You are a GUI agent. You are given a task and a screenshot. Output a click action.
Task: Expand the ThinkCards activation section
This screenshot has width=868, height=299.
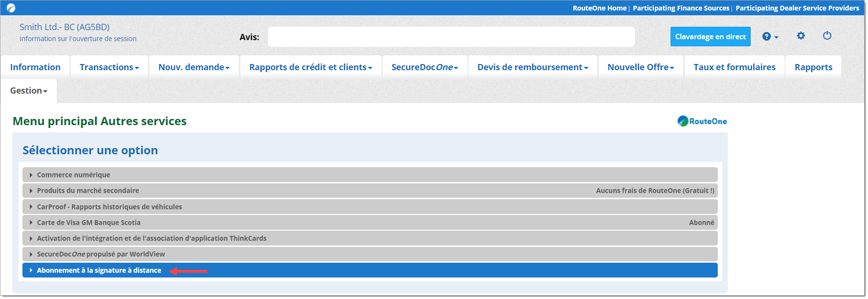click(x=370, y=238)
